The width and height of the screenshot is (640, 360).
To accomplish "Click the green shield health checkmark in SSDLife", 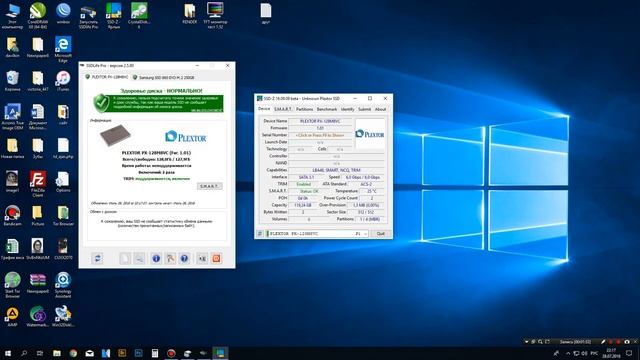I will [x=101, y=103].
